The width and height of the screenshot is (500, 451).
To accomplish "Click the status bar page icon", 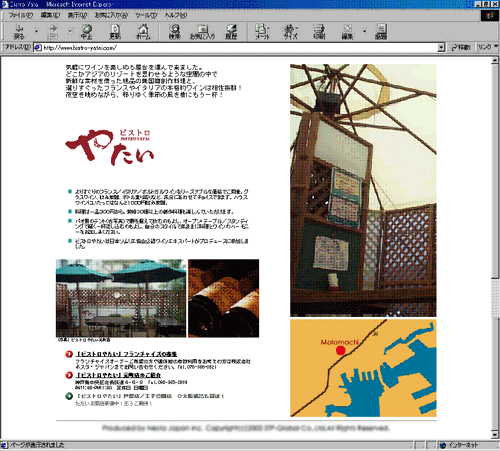I will [4, 445].
